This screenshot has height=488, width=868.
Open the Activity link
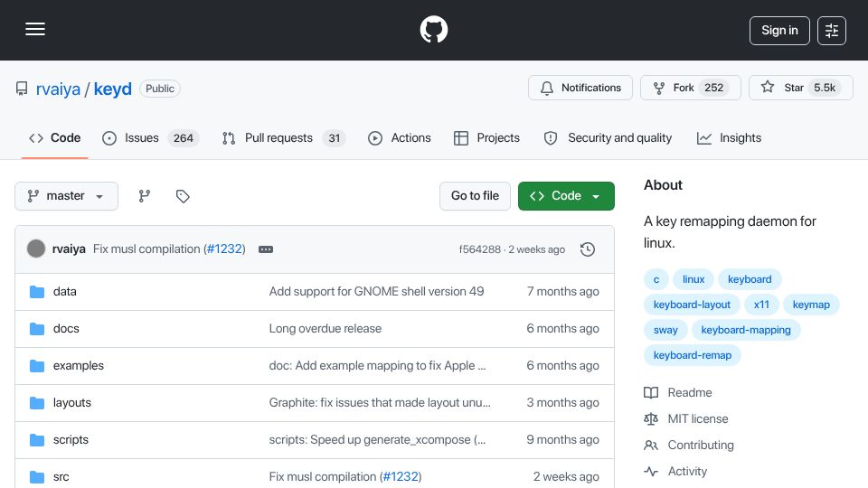coord(676,472)
